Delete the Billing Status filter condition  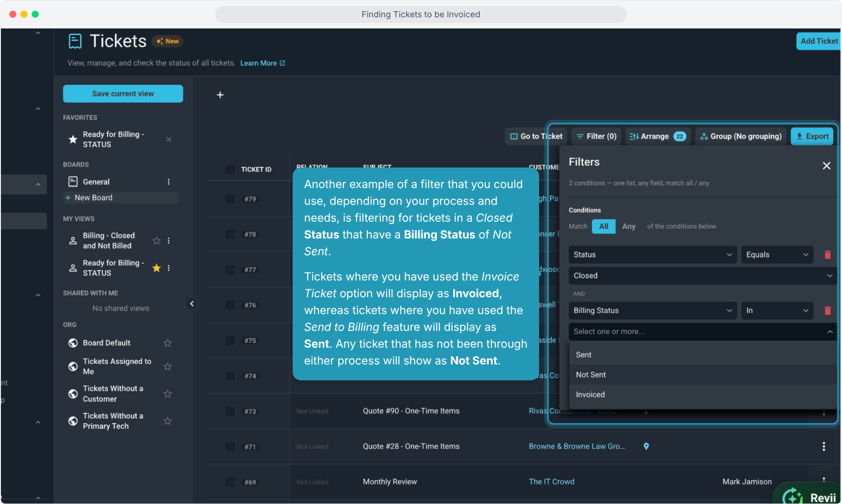(828, 311)
